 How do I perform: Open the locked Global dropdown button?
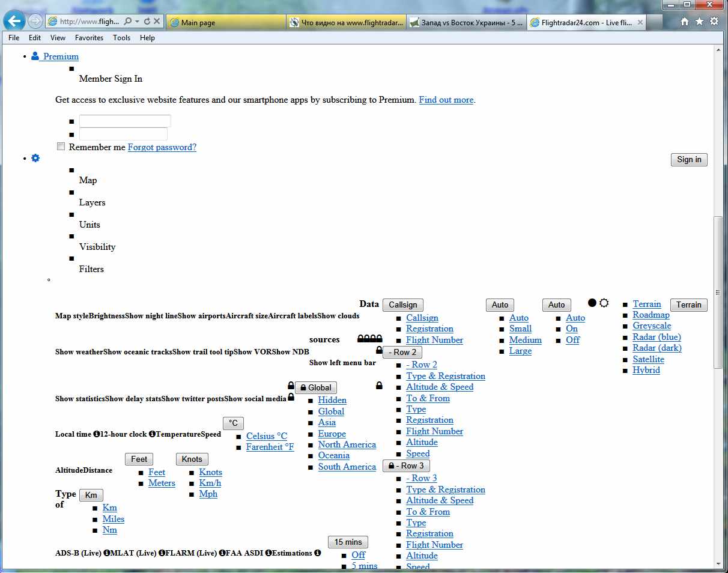coord(315,388)
